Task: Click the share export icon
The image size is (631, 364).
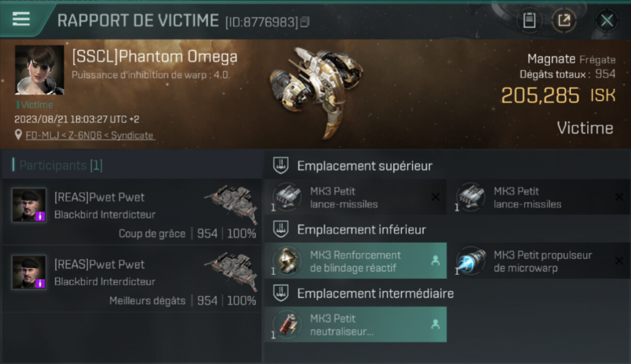Action: (564, 20)
